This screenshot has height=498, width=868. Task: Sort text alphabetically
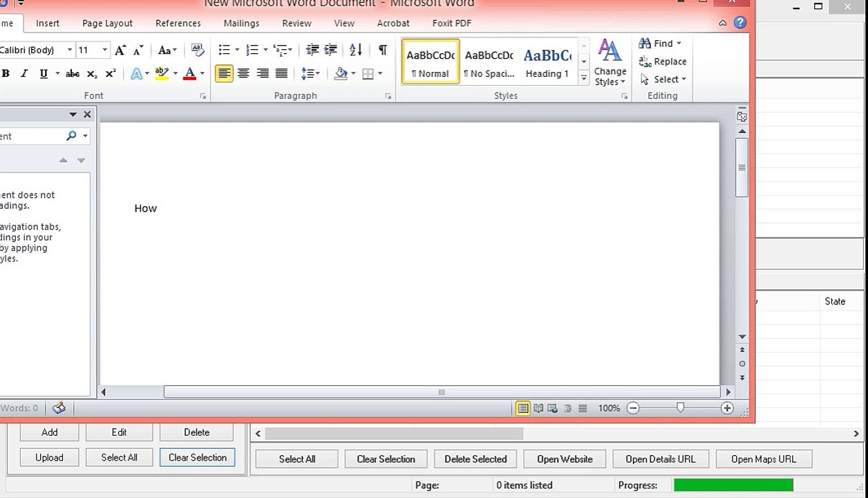coord(356,50)
